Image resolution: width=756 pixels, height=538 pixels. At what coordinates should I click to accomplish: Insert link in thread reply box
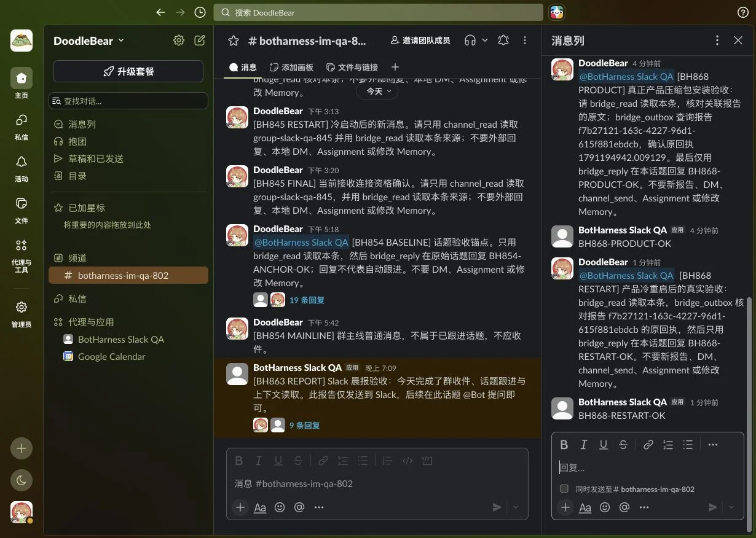pos(648,445)
